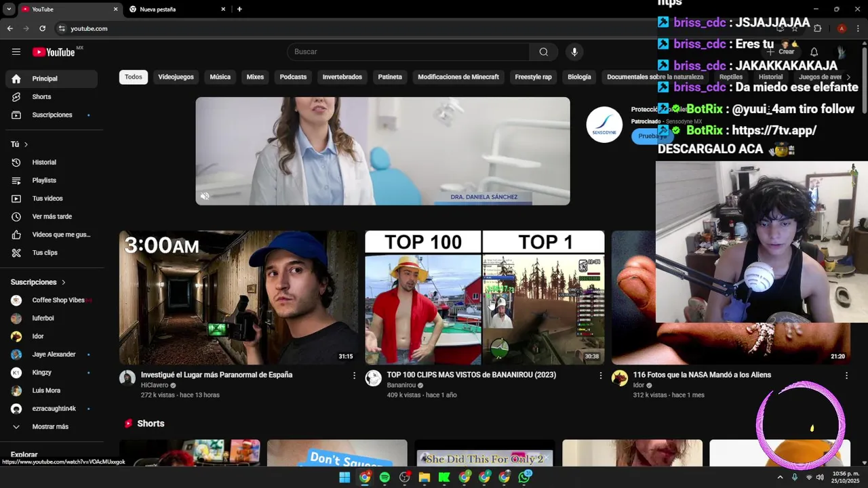The image size is (868, 488).
Task: Open YouTube notifications bell
Action: [x=814, y=52]
